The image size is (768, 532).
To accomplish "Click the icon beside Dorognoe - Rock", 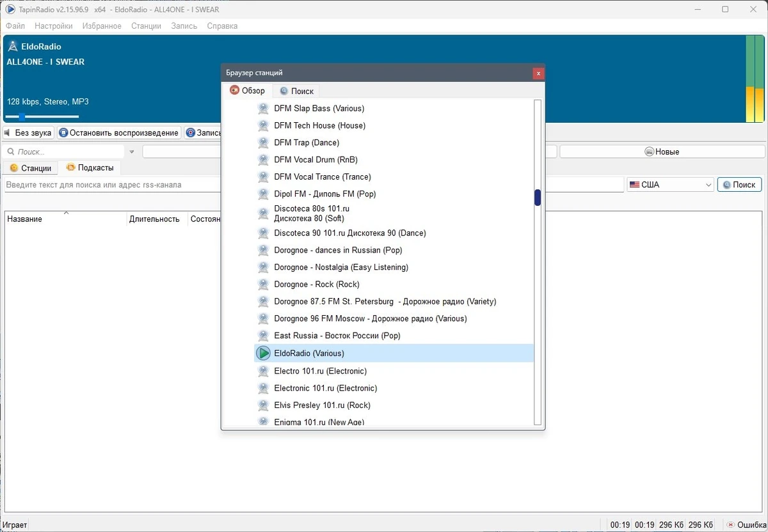I will pyautogui.click(x=263, y=285).
